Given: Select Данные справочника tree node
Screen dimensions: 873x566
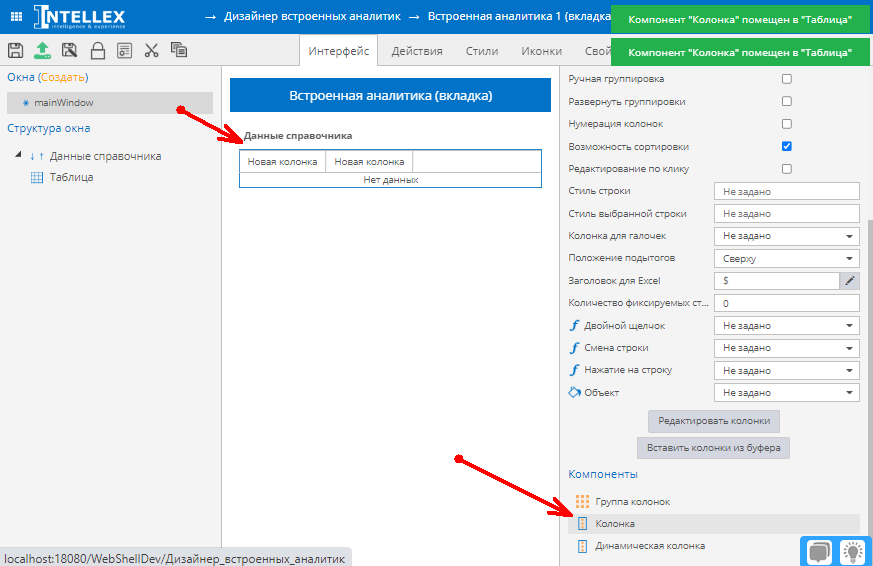Looking at the screenshot, I should point(105,156).
